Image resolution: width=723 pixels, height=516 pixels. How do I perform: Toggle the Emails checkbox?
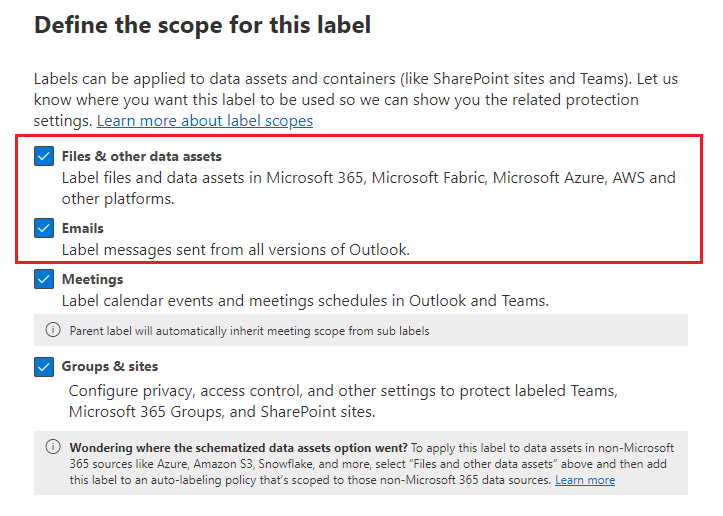point(44,228)
